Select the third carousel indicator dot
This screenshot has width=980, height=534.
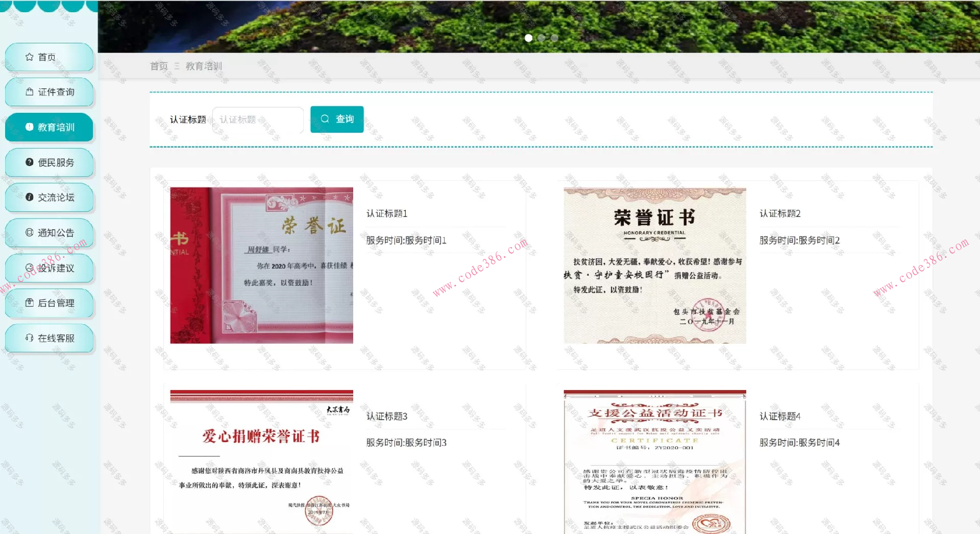pos(554,38)
